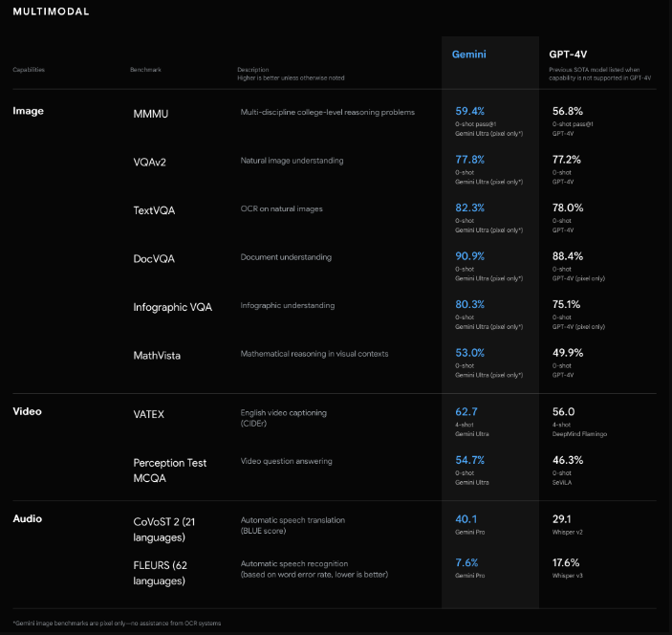
Task: Click GPT-4V's 49.9% MathVista score
Action: tap(568, 353)
